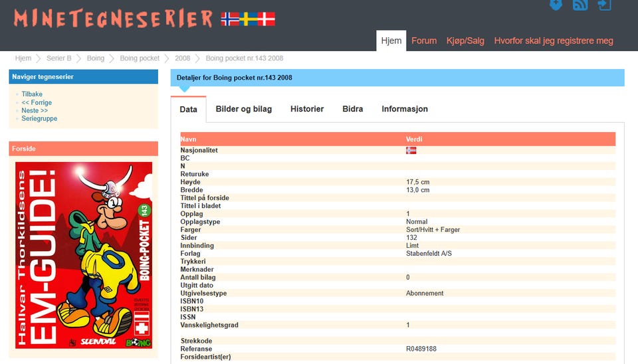The width and height of the screenshot is (638, 364).
Task: Click the Boing pocket breadcrumb
Action: coord(140,58)
